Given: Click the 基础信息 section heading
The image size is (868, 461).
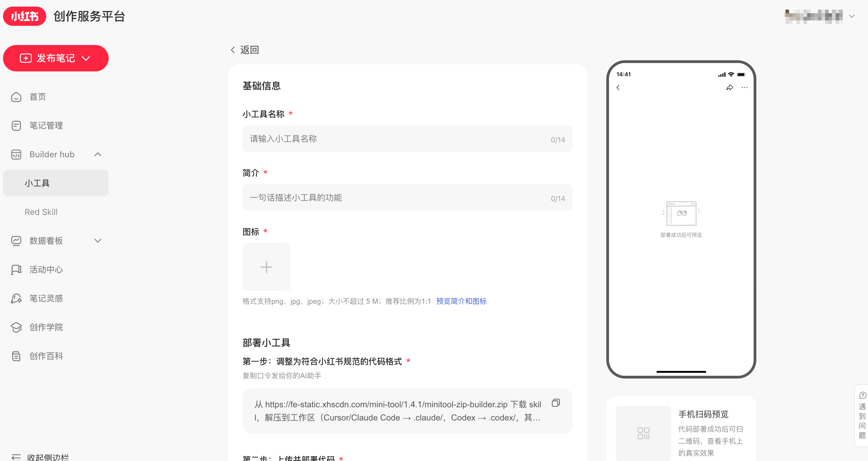Looking at the screenshot, I should pyautogui.click(x=261, y=86).
